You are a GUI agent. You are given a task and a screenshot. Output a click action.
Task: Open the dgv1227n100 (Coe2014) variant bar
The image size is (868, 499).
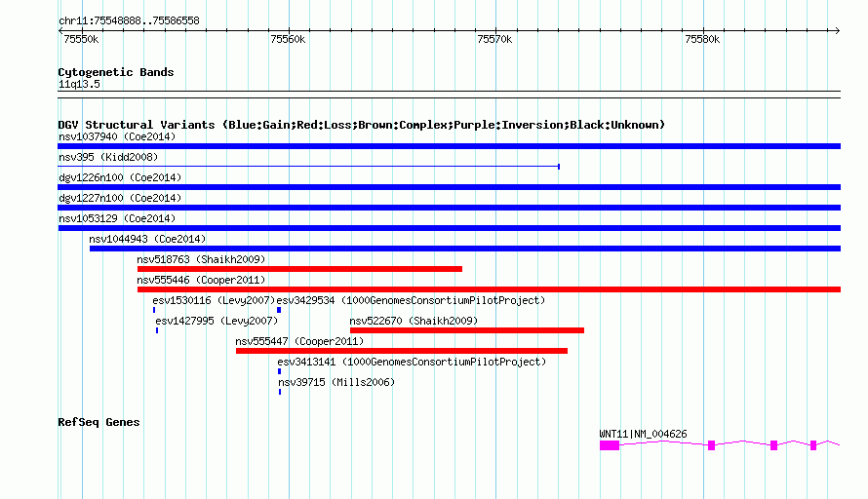[449, 208]
